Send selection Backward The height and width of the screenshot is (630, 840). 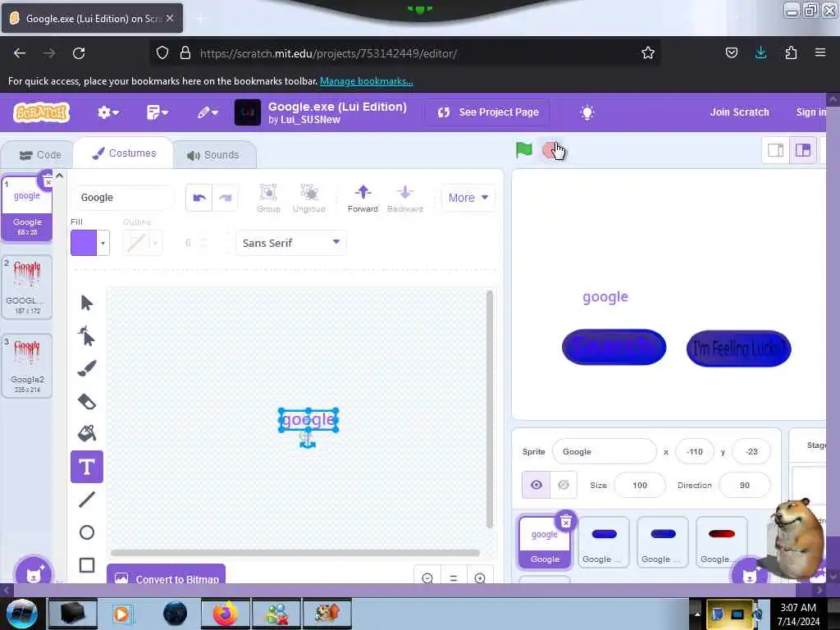coord(405,199)
